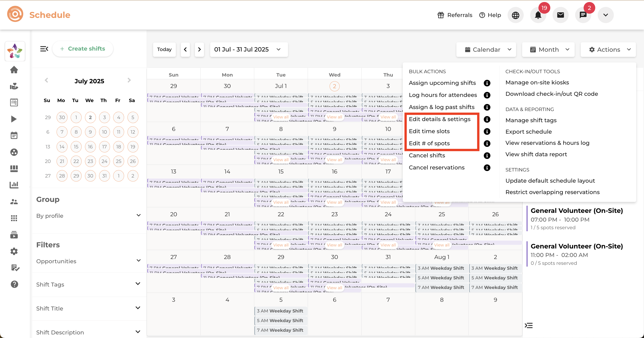Show next month in mini calendar

129,80
